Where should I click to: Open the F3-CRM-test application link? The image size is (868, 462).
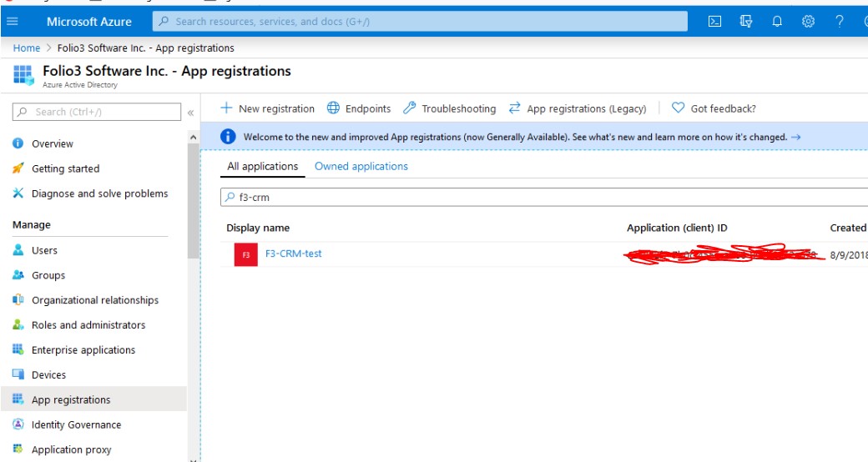point(294,254)
